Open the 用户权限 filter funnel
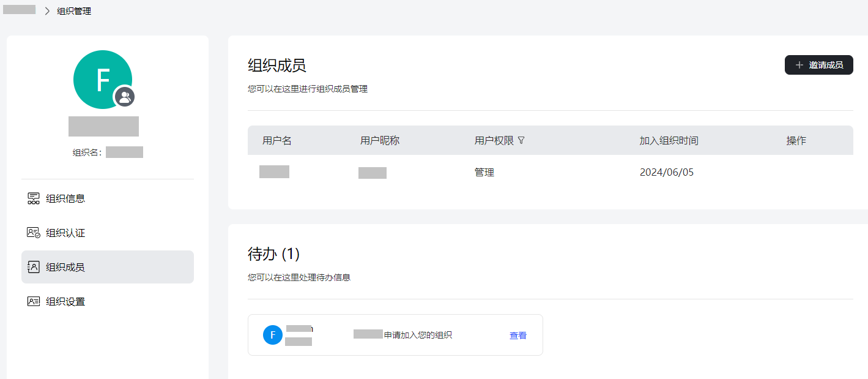 pyautogui.click(x=521, y=140)
